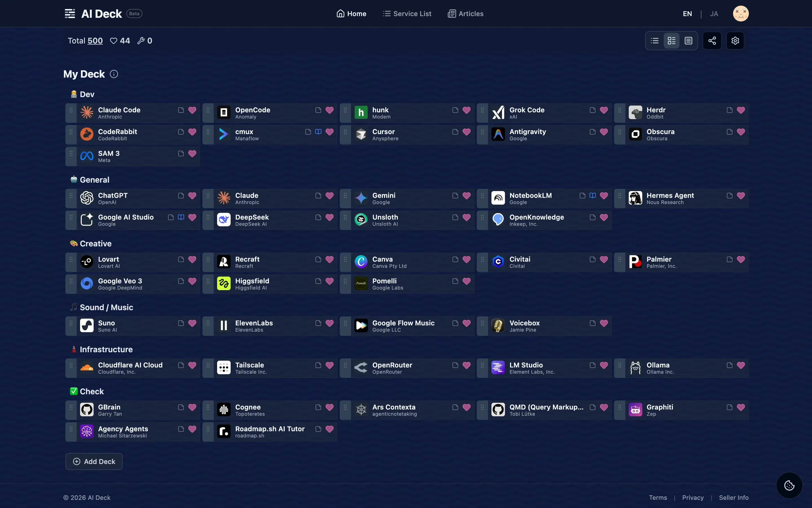Open the Grok Code service card
Screen dimensions: 812x508
click(x=544, y=113)
